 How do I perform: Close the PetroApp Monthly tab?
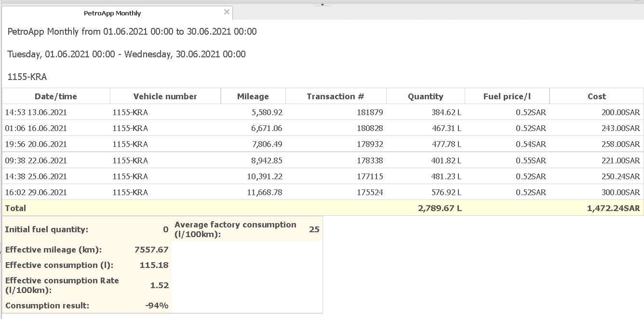tap(227, 12)
